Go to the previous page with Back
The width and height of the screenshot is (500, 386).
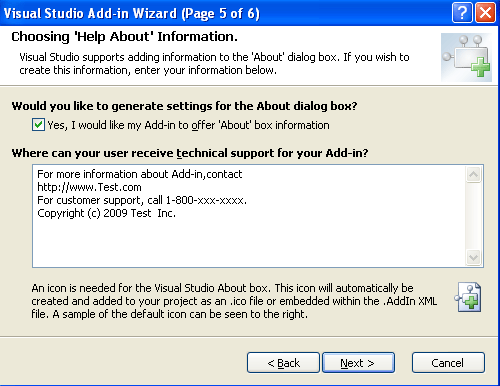pos(283,363)
